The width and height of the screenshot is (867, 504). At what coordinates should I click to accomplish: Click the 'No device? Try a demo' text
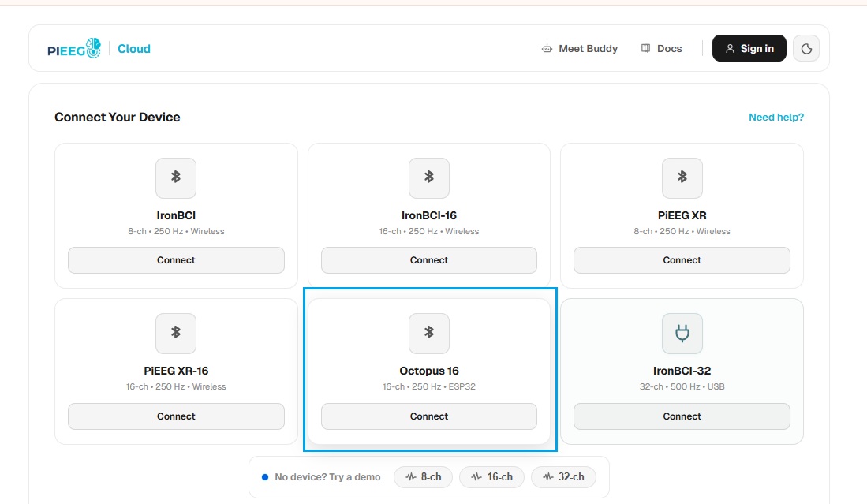(x=327, y=477)
